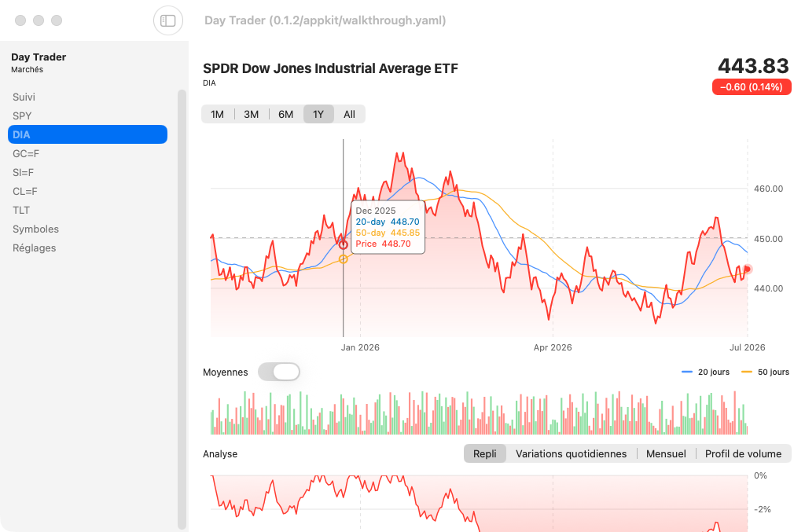Click the 443.83 price value
The height and width of the screenshot is (532, 805).
pyautogui.click(x=753, y=66)
